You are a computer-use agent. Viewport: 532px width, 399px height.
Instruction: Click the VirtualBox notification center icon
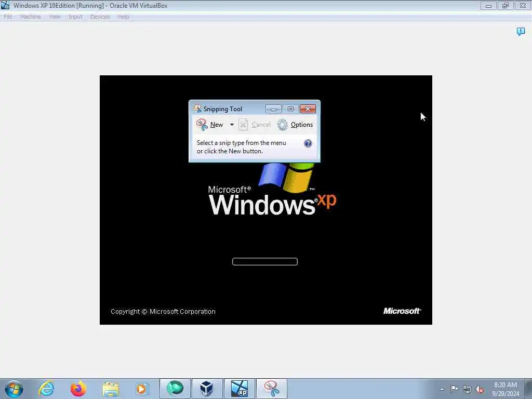pos(521,32)
